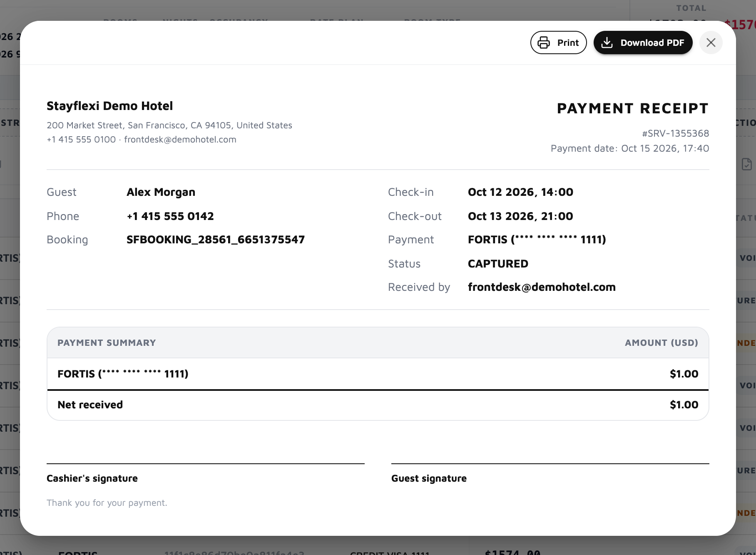Click check-in value Oct 12 2026, 14:00
756x555 pixels.
520,192
